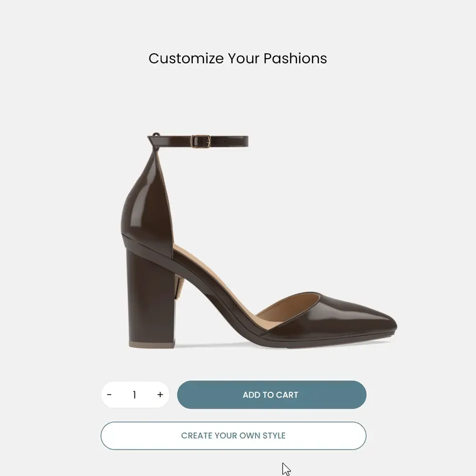This screenshot has height=476, width=476.
Task: Click the word "Pashions" in the title
Action: pyautogui.click(x=295, y=59)
